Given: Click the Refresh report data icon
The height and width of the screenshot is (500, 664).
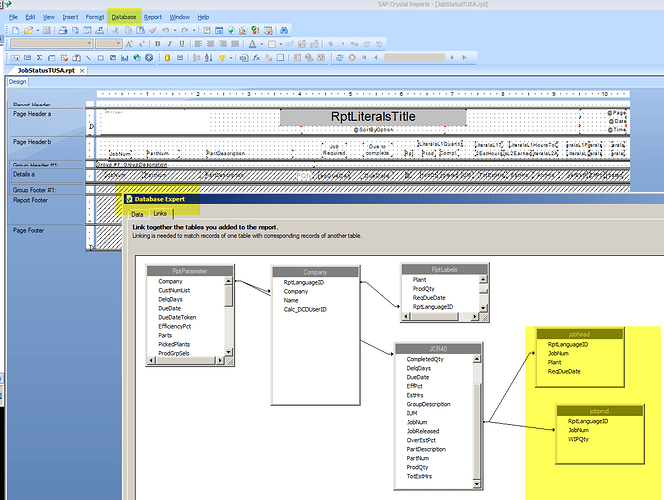Looking at the screenshot, I should [340, 58].
